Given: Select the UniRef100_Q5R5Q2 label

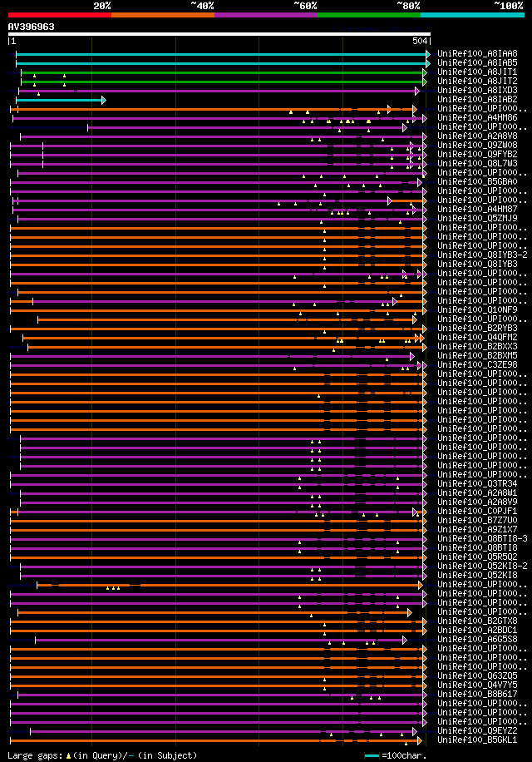Looking at the screenshot, I should coord(477,557).
